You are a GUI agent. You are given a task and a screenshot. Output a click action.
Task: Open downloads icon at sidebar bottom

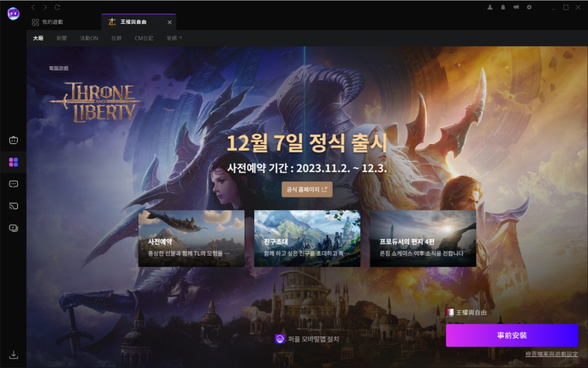click(x=14, y=355)
